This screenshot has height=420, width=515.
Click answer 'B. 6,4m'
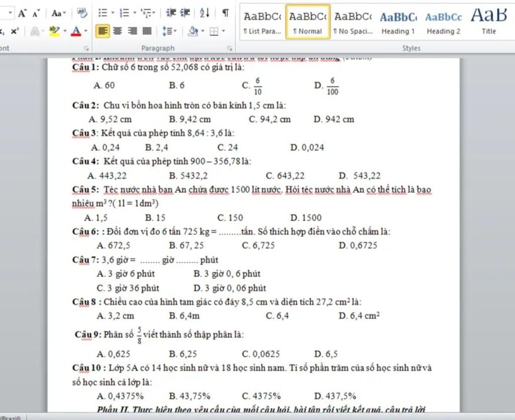184,316
